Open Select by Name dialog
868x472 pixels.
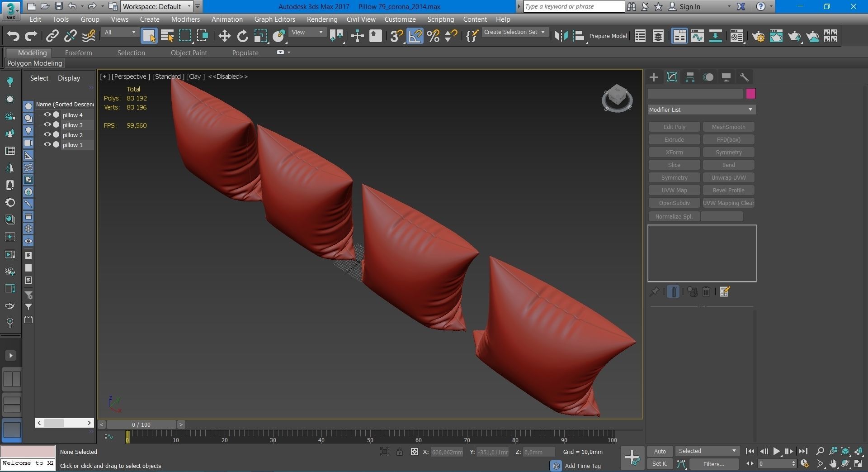(x=167, y=36)
